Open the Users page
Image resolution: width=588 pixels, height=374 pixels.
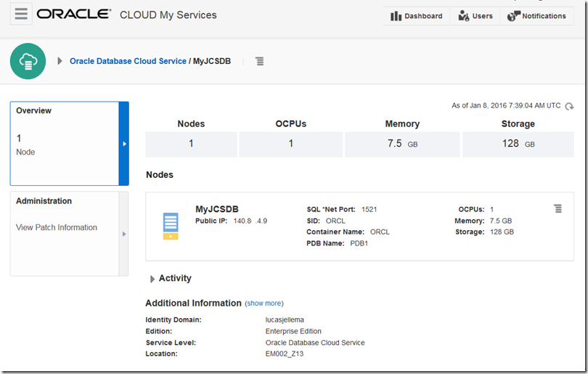click(x=475, y=16)
